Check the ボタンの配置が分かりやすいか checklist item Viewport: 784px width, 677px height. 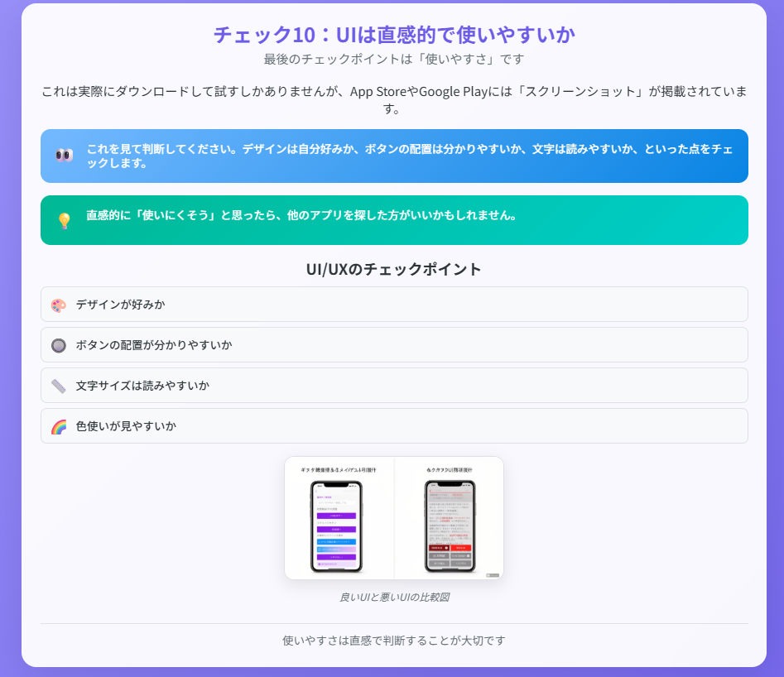(393, 345)
